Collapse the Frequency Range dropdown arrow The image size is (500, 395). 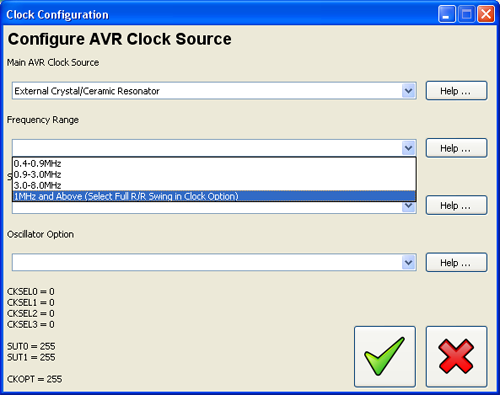(409, 148)
